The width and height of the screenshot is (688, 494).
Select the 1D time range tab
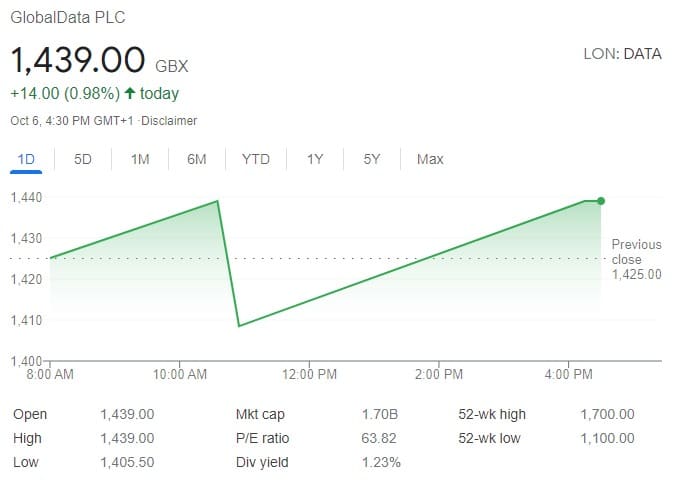[x=26, y=159]
